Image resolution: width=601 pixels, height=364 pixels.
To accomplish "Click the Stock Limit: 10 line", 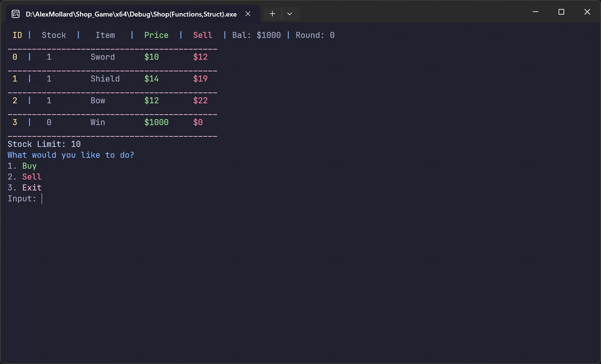I will [44, 144].
